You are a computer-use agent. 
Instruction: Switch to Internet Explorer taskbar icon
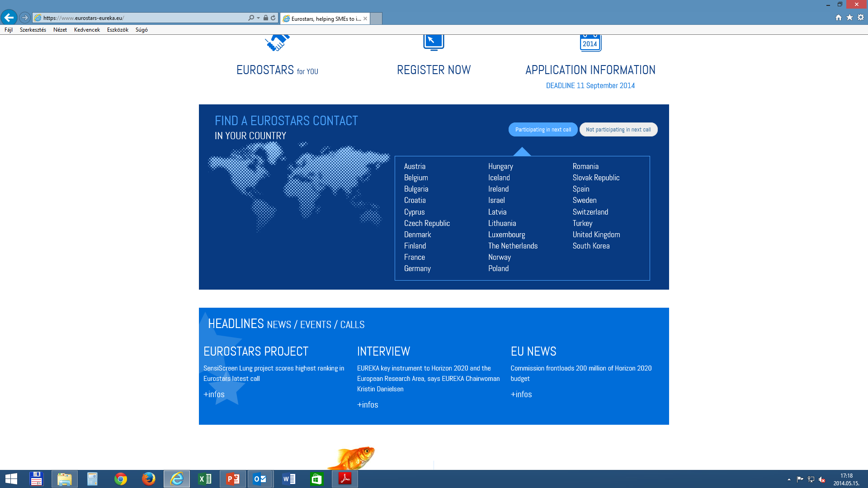(176, 479)
